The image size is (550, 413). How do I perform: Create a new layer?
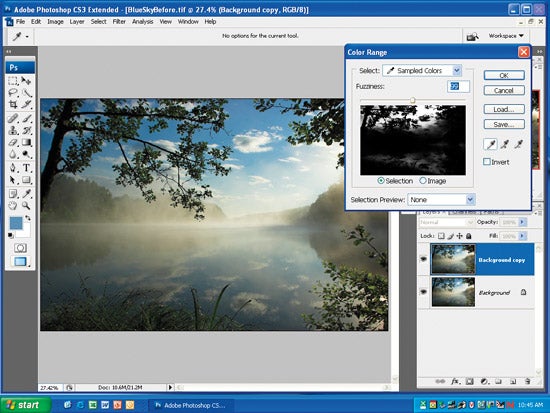(x=513, y=381)
